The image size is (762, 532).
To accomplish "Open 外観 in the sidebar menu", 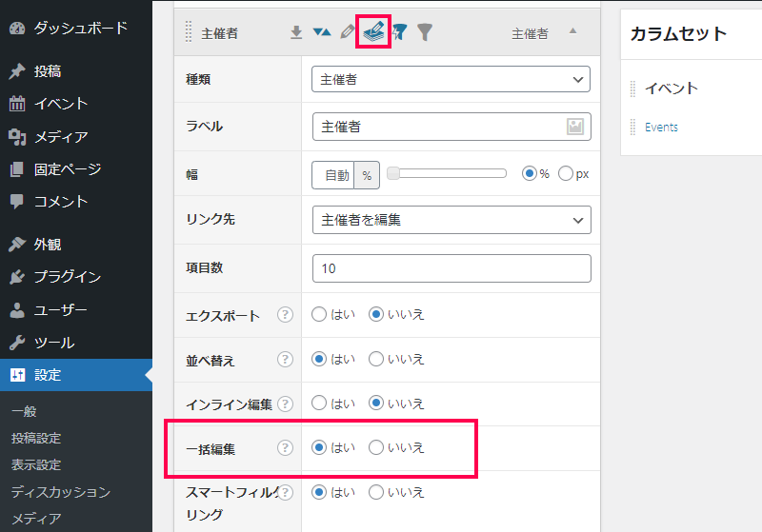I will [76, 245].
